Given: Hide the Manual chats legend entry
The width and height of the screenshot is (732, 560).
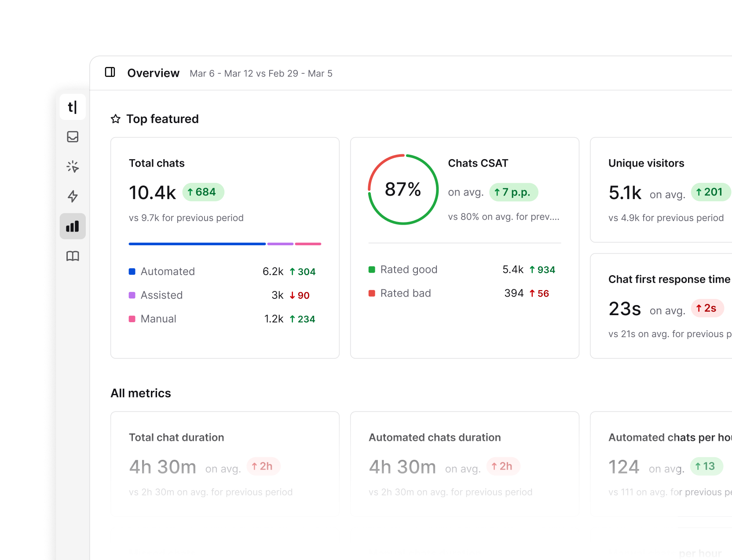Looking at the screenshot, I should pos(157,319).
